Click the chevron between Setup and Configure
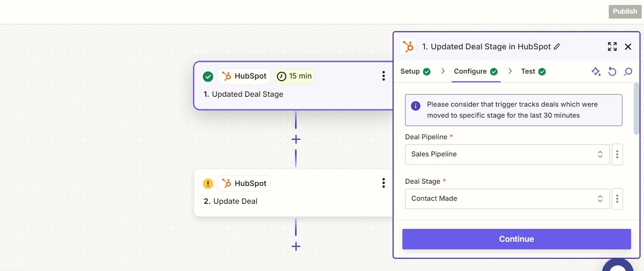 (443, 71)
